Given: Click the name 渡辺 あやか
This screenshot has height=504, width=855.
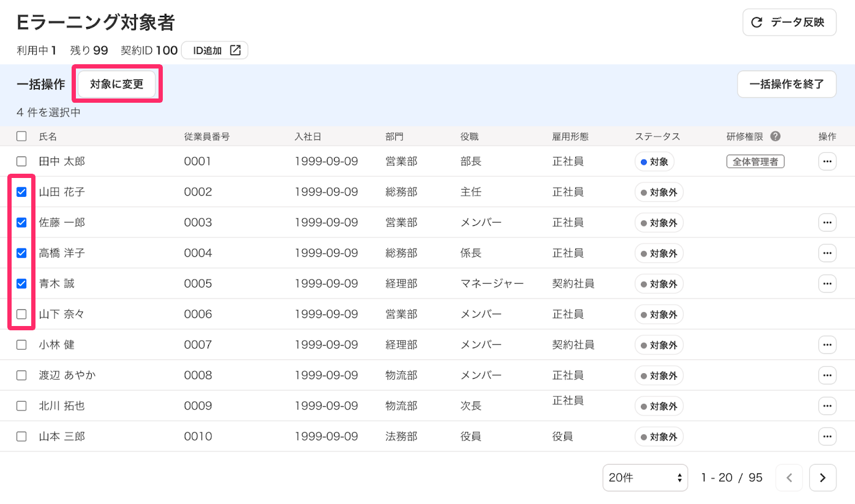Looking at the screenshot, I should point(67,376).
